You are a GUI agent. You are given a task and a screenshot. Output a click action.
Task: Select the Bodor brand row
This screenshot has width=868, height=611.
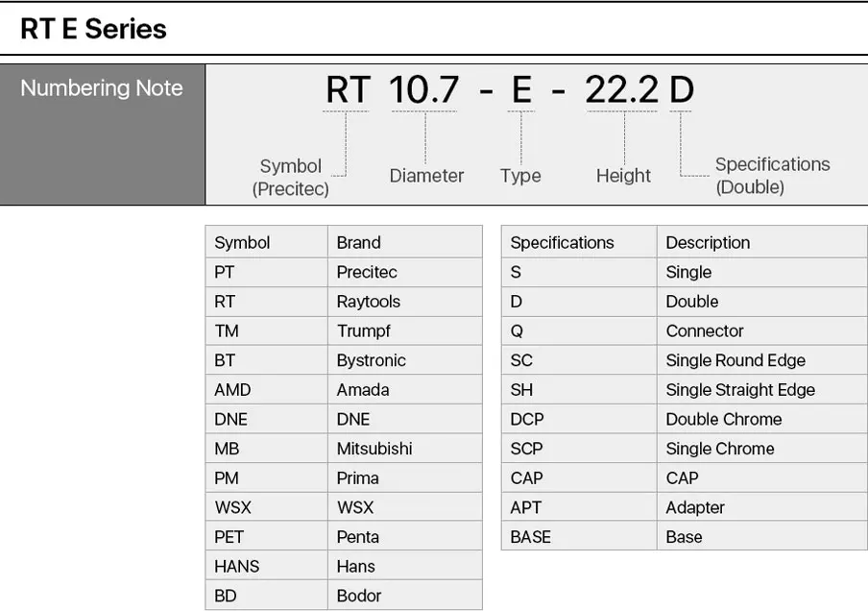(344, 596)
